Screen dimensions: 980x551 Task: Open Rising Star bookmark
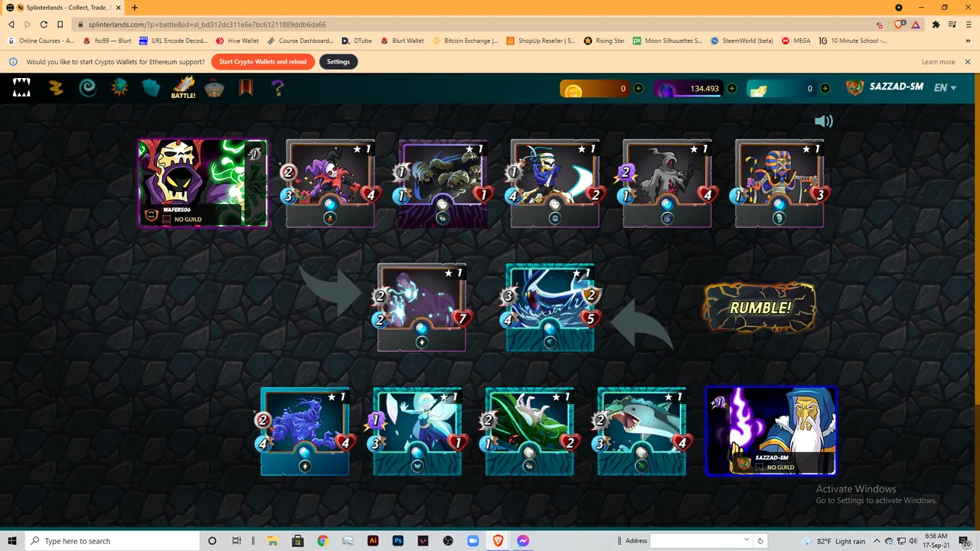tap(604, 41)
